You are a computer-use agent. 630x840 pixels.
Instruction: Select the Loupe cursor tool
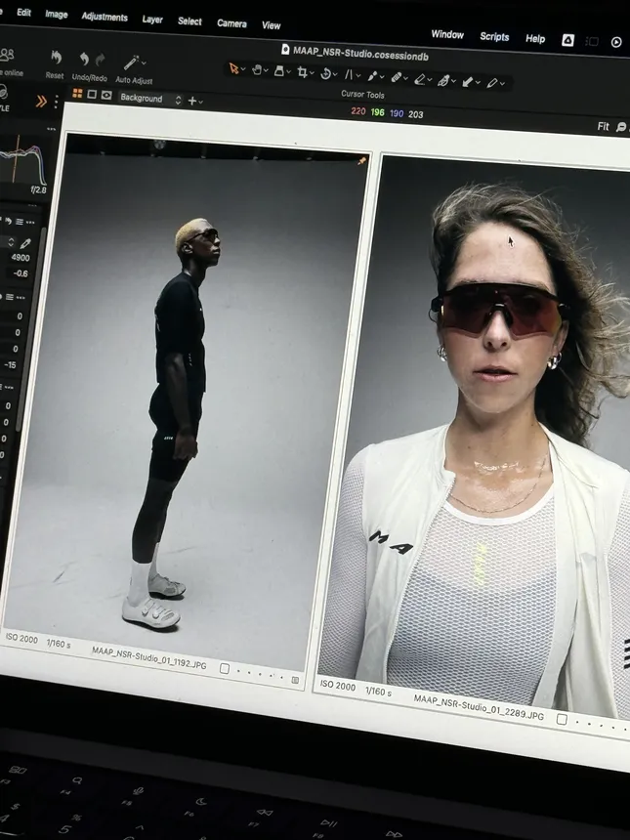[x=279, y=70]
